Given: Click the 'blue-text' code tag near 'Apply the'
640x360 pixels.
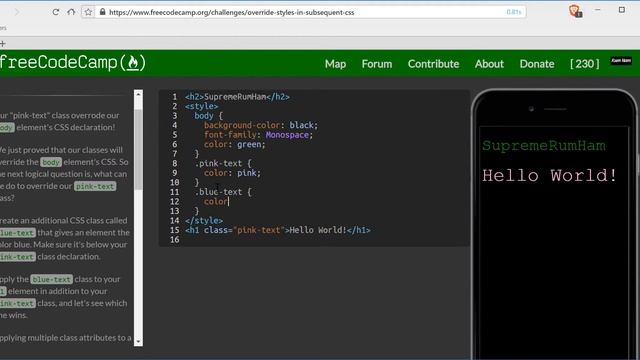Looking at the screenshot, I should coord(51,280).
